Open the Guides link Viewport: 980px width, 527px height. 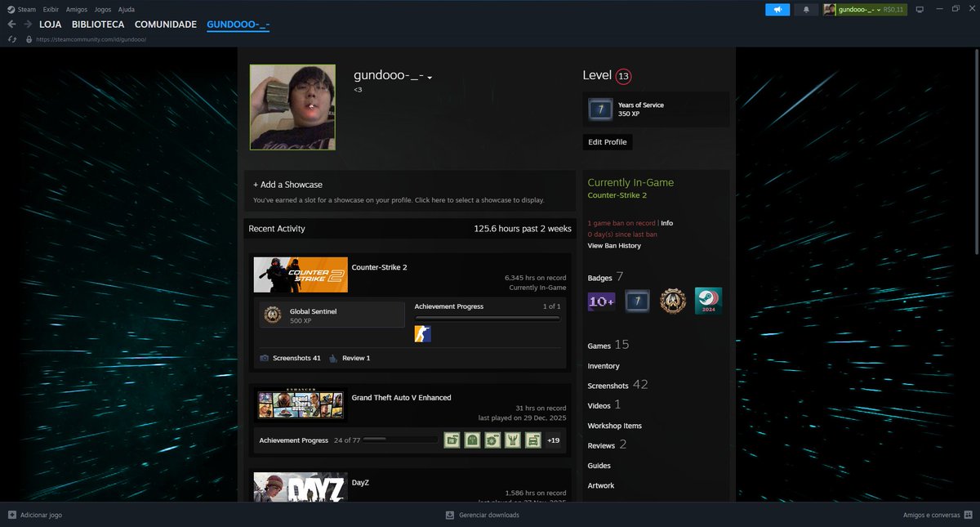coord(599,466)
